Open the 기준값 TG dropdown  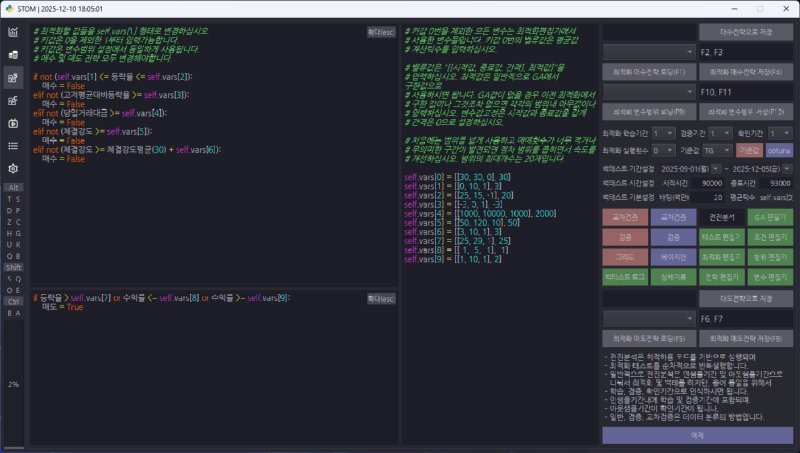point(716,150)
